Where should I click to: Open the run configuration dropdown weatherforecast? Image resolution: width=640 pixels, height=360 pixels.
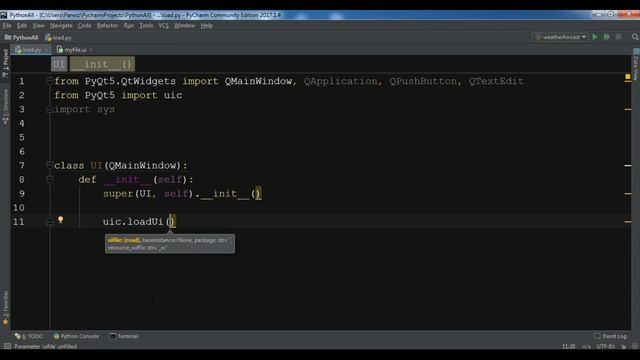point(561,37)
